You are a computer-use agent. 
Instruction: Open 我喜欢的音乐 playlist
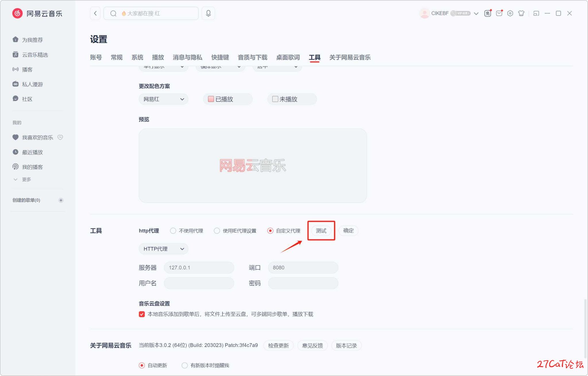click(x=33, y=137)
